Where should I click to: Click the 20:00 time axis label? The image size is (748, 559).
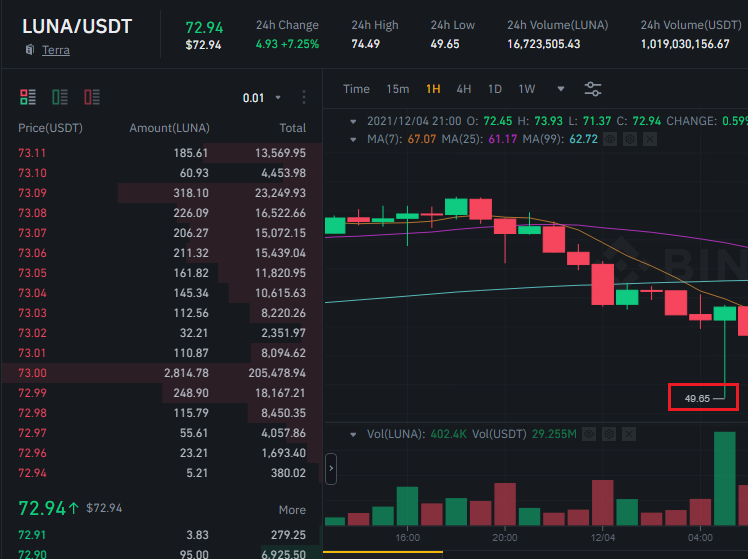505,538
